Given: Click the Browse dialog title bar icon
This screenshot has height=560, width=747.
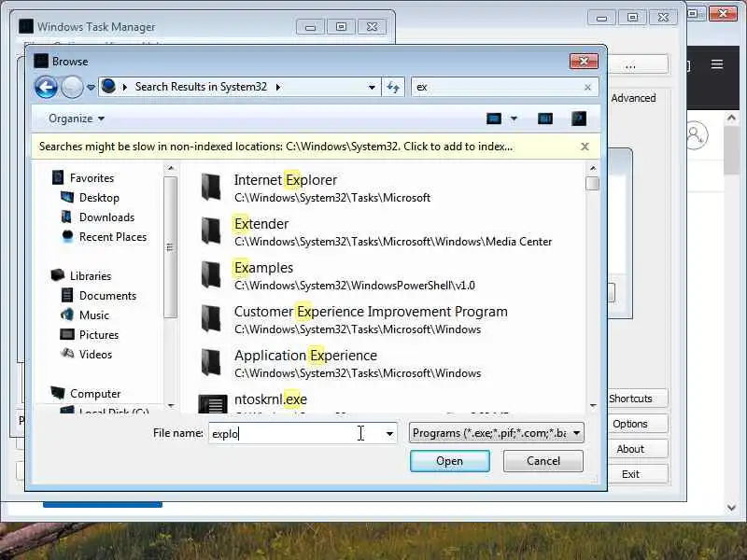Looking at the screenshot, I should coord(41,61).
